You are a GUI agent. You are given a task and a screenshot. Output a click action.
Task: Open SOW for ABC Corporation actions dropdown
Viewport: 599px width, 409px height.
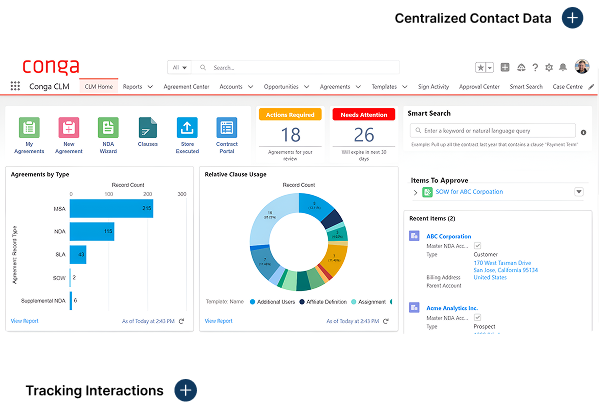click(x=579, y=192)
